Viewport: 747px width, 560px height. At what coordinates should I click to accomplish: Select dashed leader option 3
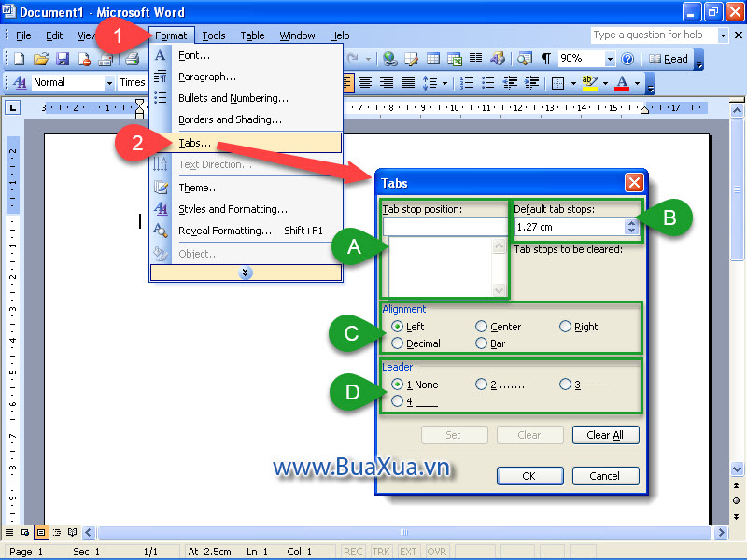point(565,384)
